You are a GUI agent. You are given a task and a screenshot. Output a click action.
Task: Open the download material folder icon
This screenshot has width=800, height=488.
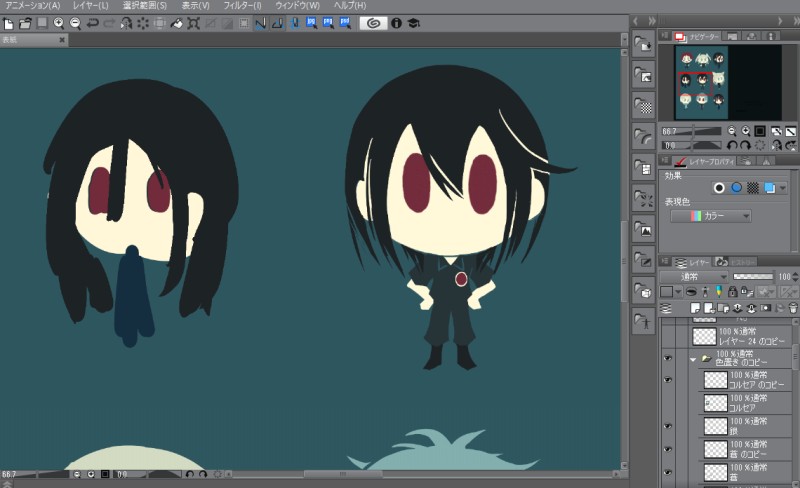643,44
